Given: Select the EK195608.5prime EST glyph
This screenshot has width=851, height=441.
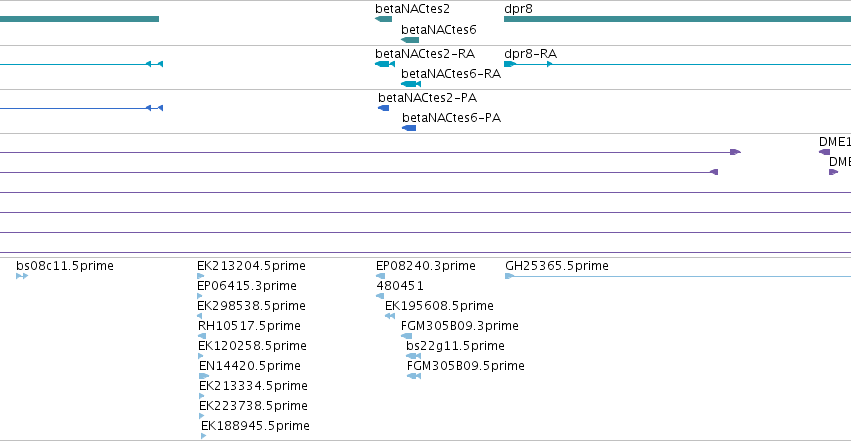Looking at the screenshot, I should pyautogui.click(x=390, y=316).
